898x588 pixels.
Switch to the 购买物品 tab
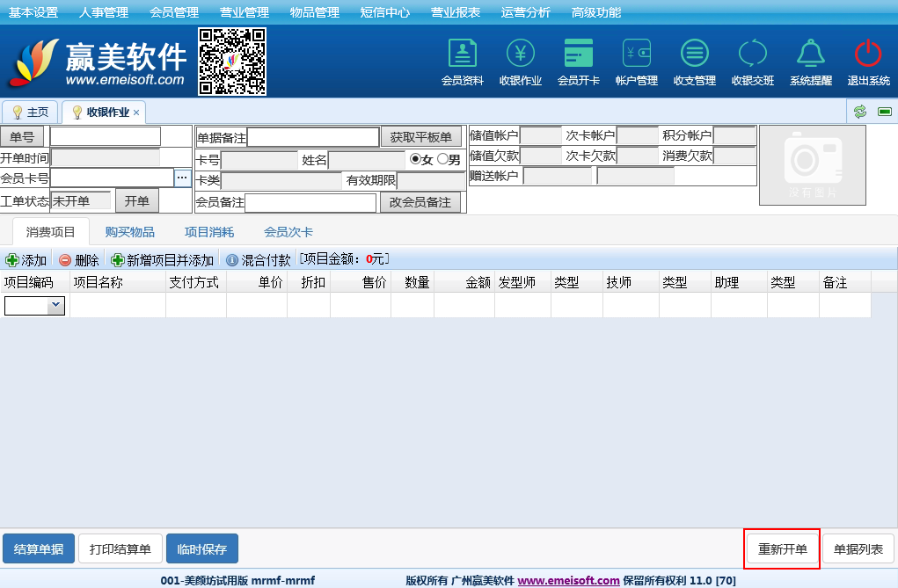pos(129,232)
